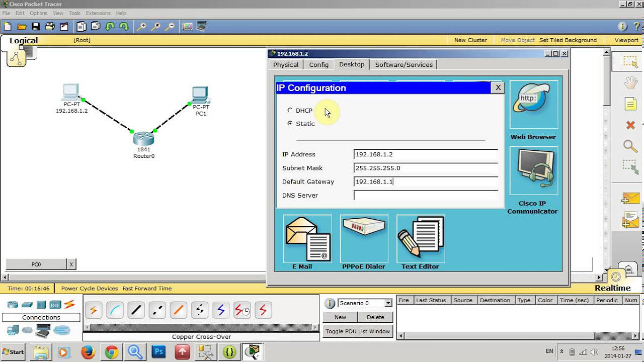Print the workspace via printer icon
The height and width of the screenshot is (362, 644).
tap(50, 27)
